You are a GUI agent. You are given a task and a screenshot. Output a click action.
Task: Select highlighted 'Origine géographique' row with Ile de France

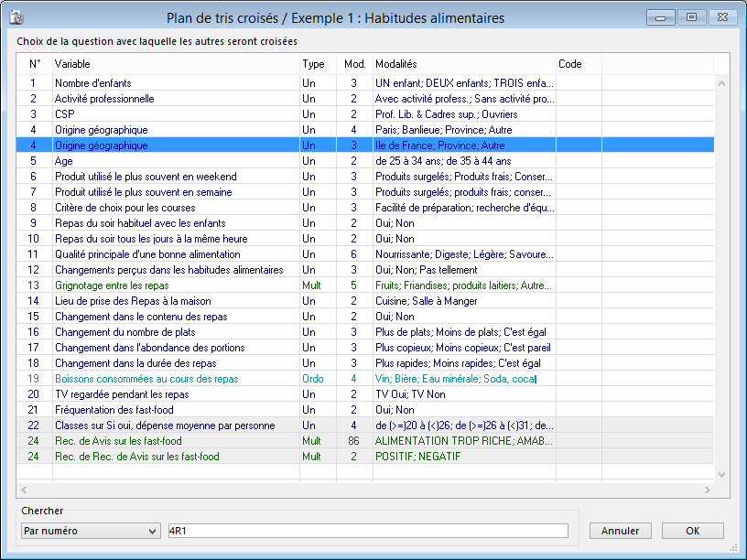click(x=365, y=145)
